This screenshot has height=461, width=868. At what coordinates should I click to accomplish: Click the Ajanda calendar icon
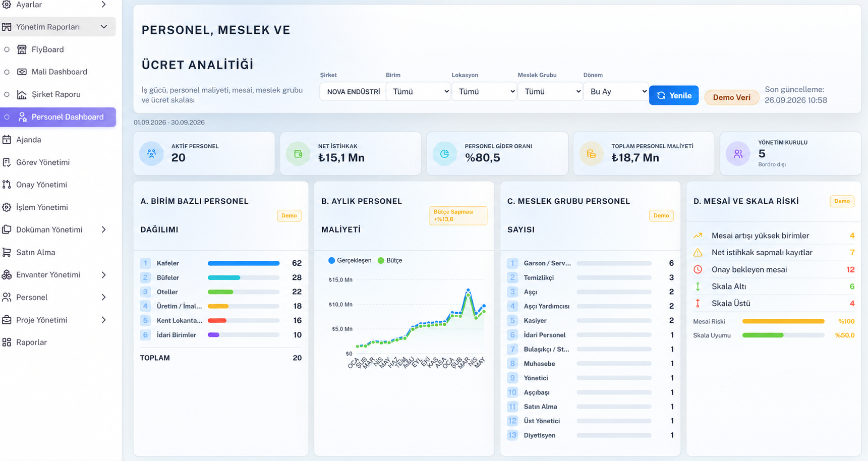[x=7, y=140]
